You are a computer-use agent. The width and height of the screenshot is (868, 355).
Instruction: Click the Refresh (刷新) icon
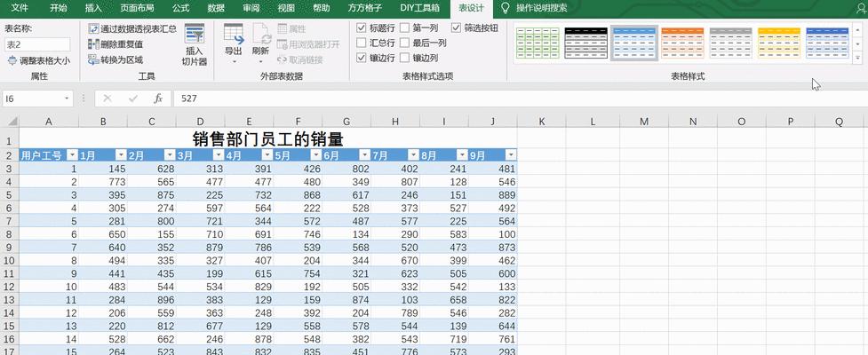(261, 35)
